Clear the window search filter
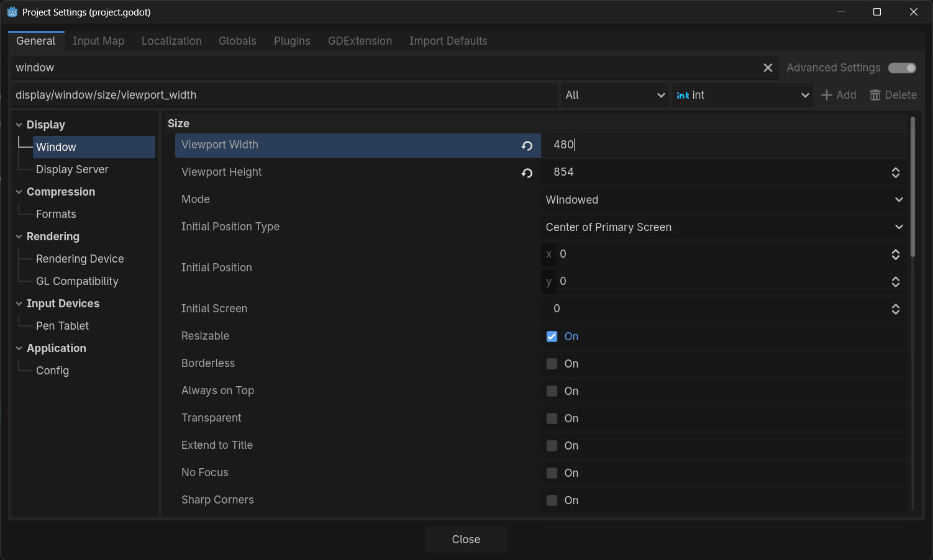The width and height of the screenshot is (933, 560). coord(768,68)
